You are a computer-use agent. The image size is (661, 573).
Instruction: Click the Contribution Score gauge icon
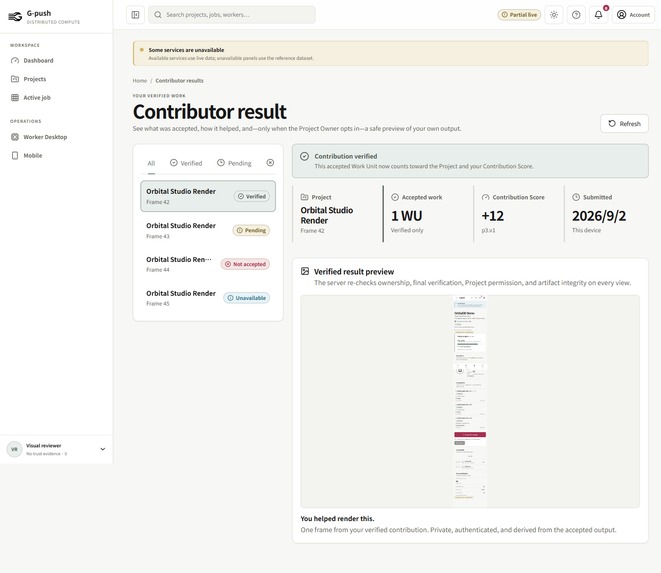(486, 197)
